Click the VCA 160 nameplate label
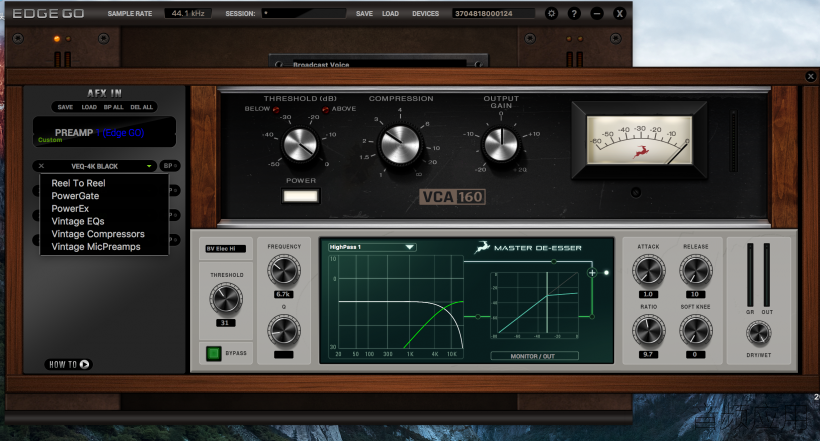The height and width of the screenshot is (441, 820). point(453,197)
